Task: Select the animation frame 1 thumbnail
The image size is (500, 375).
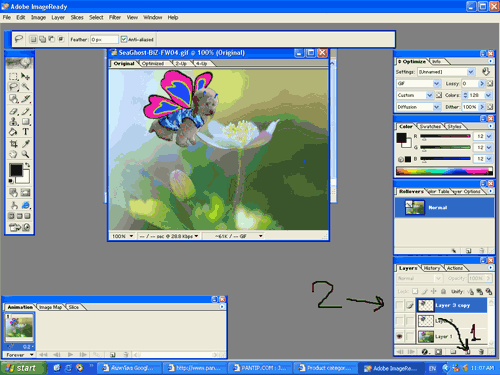Action: coord(20,328)
